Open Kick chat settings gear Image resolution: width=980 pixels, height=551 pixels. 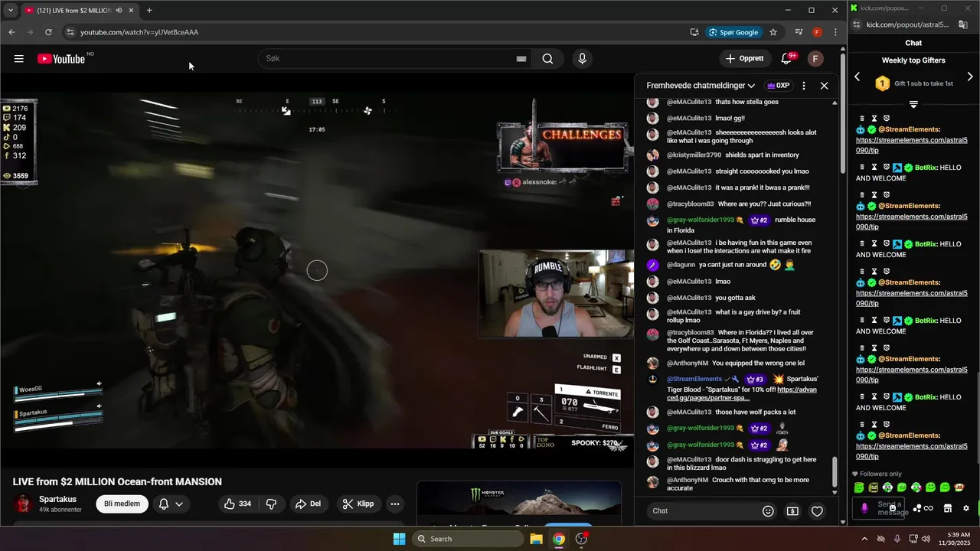click(x=966, y=508)
